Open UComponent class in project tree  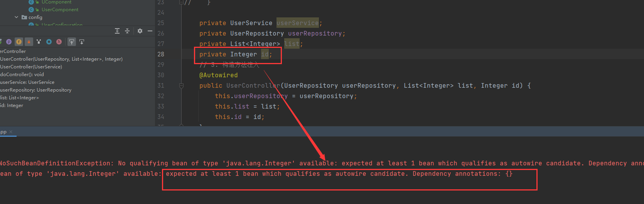pos(56,2)
